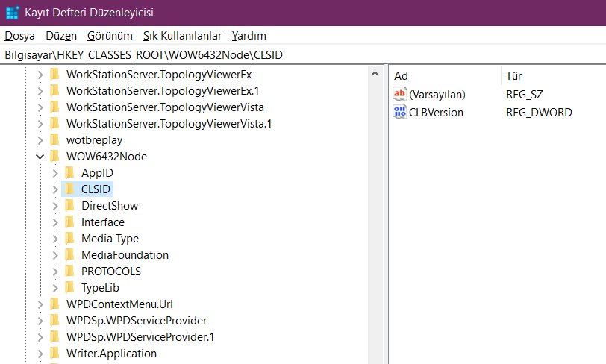Select the DirectShow tree key

point(110,206)
